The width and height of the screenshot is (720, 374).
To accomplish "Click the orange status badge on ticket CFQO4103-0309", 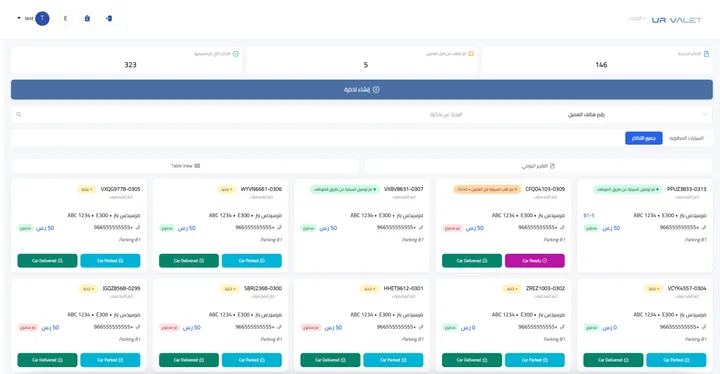I will click(x=487, y=189).
